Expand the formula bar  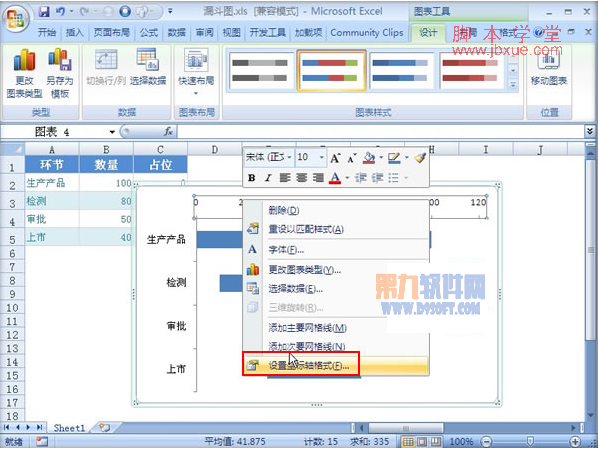pyautogui.click(x=590, y=132)
